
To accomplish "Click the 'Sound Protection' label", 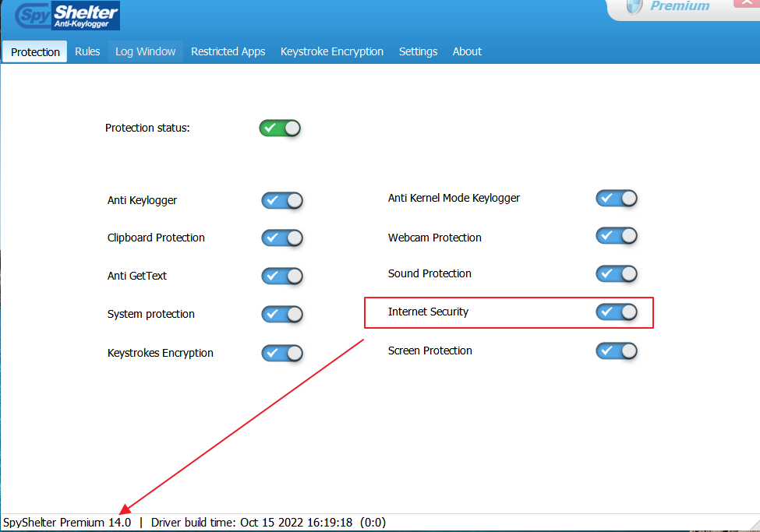I will [429, 273].
